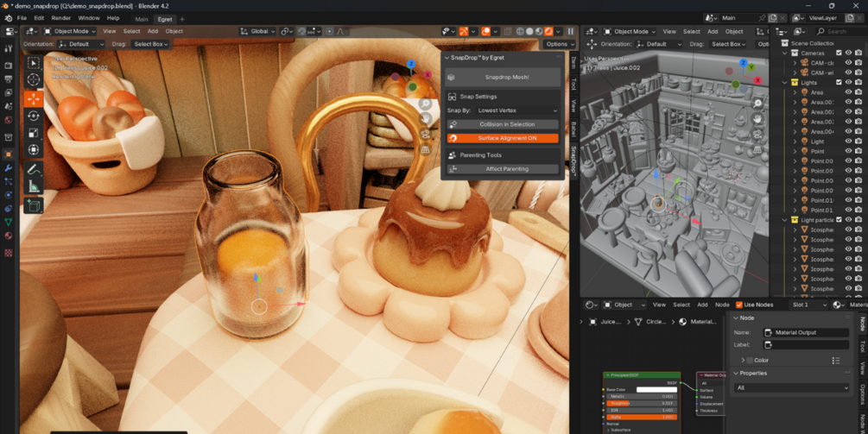This screenshot has width=868, height=434.
Task: Toggle the Lights collection exclude checkbox
Action: pyautogui.click(x=839, y=82)
